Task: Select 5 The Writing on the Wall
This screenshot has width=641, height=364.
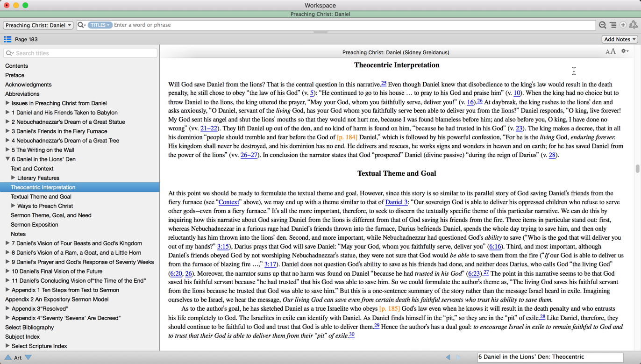Action: (43, 150)
